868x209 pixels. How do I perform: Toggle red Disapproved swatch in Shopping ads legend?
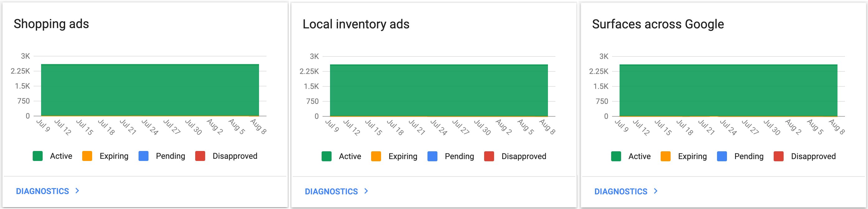200,156
